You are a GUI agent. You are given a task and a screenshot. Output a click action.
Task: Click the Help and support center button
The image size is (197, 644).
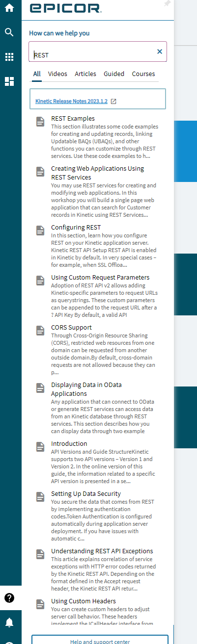[100, 640]
